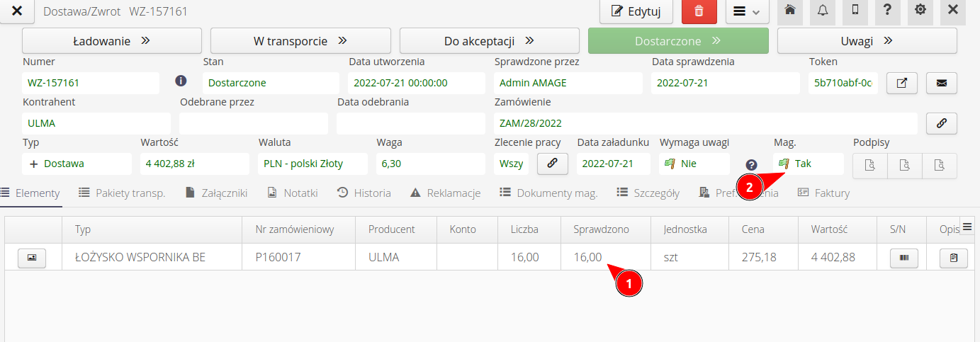The height and width of the screenshot is (342, 980).
Task: Click Sprawdzone przez Admin AMAGE field
Action: (568, 83)
